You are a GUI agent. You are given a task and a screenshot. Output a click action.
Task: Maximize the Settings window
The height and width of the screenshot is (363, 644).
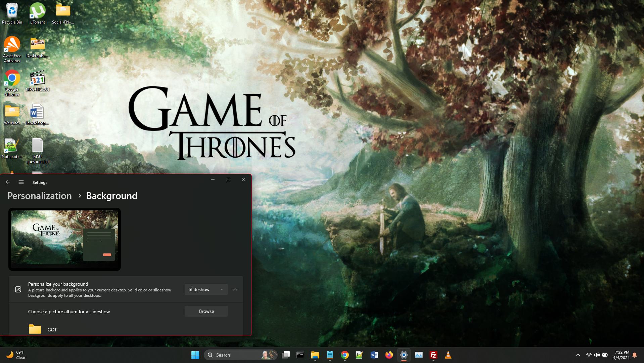(228, 179)
